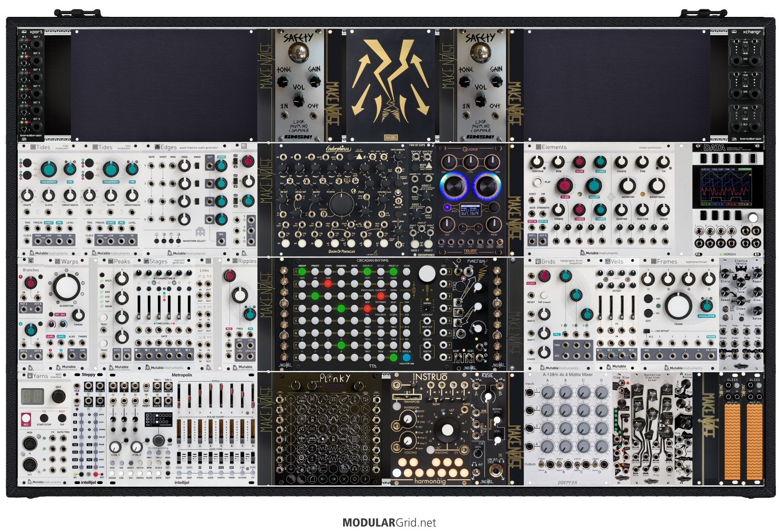Click the CHAOS knob on Grids
779x532 pixels.
[544, 352]
